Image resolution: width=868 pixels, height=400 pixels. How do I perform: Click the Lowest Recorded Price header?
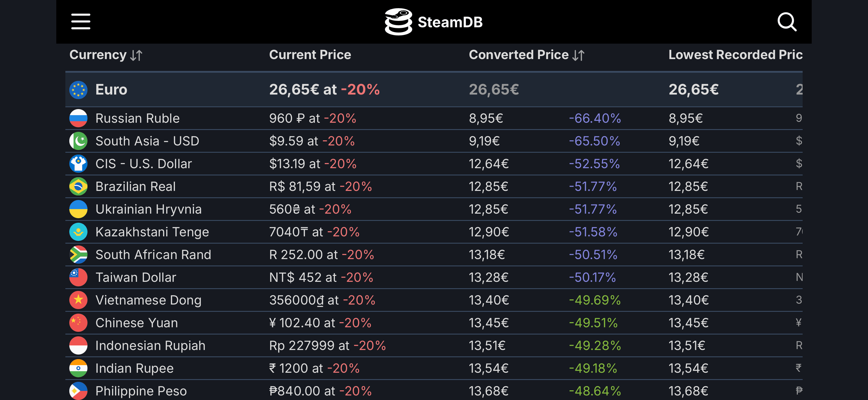click(x=735, y=55)
